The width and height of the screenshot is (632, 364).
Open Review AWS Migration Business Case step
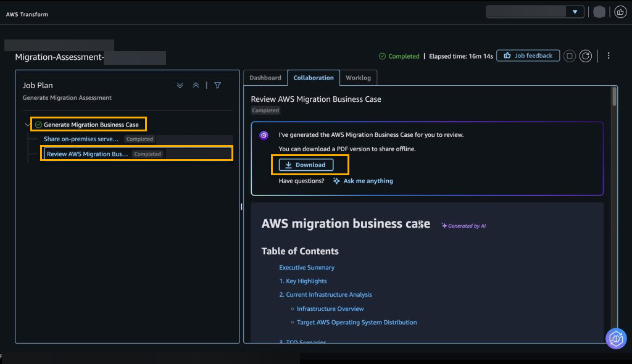pyautogui.click(x=87, y=154)
